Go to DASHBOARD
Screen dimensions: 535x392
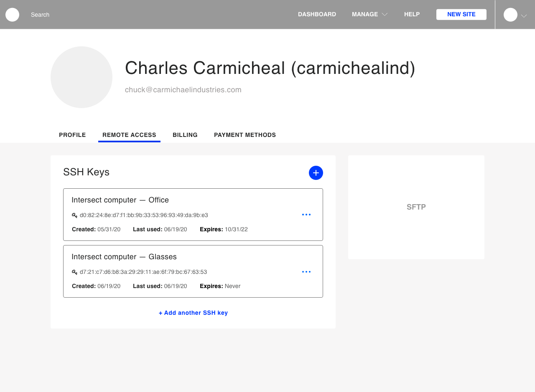317,14
